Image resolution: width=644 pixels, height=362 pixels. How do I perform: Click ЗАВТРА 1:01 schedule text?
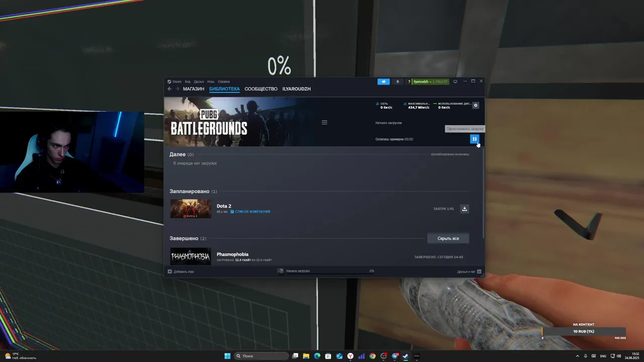click(444, 209)
